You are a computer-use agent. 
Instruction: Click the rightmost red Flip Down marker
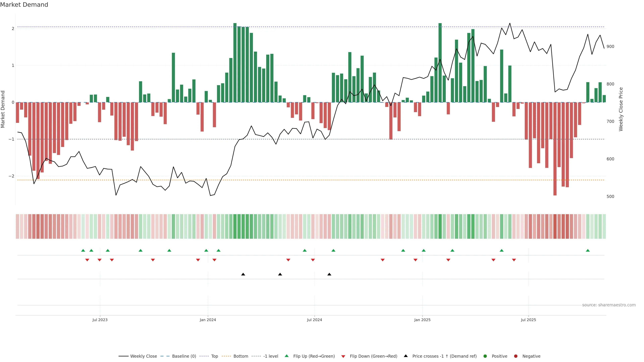click(x=514, y=260)
